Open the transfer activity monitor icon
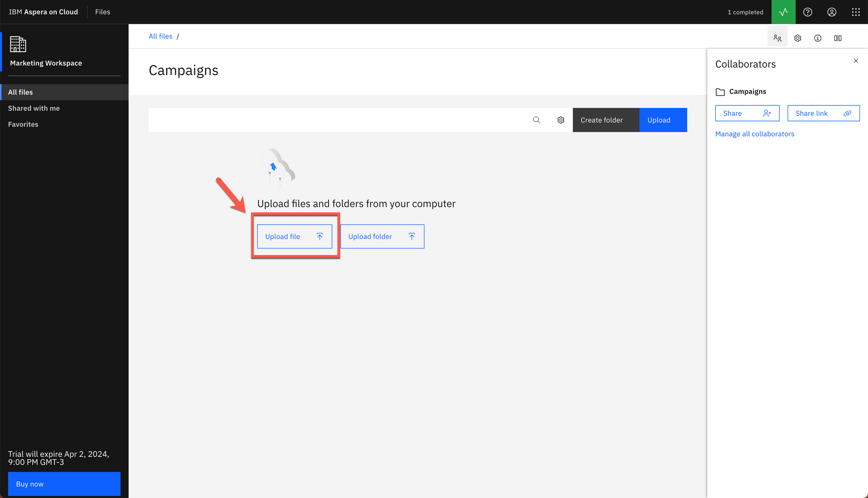The width and height of the screenshot is (868, 498). [783, 12]
